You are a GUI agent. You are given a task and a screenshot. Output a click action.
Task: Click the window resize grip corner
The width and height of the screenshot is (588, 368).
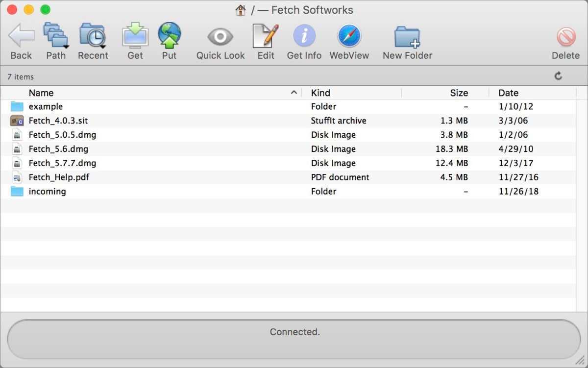point(581,361)
